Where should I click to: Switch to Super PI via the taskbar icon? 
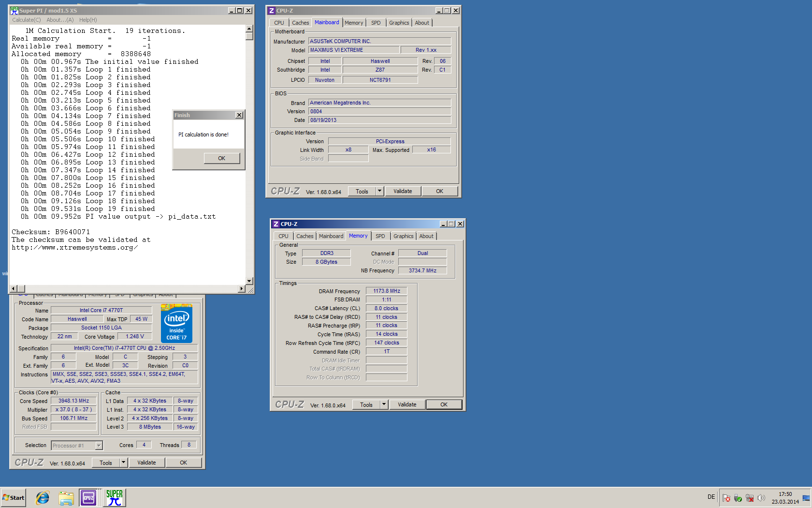click(115, 497)
